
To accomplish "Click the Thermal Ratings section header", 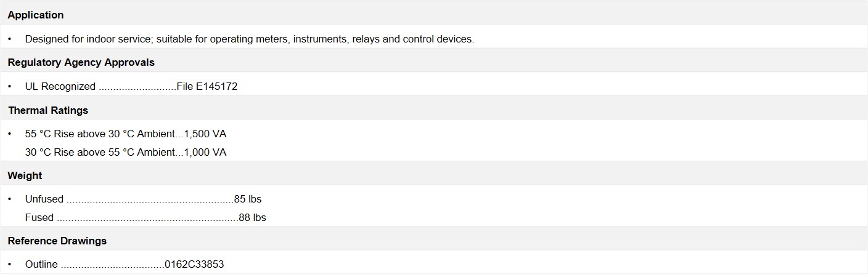I will [x=48, y=110].
